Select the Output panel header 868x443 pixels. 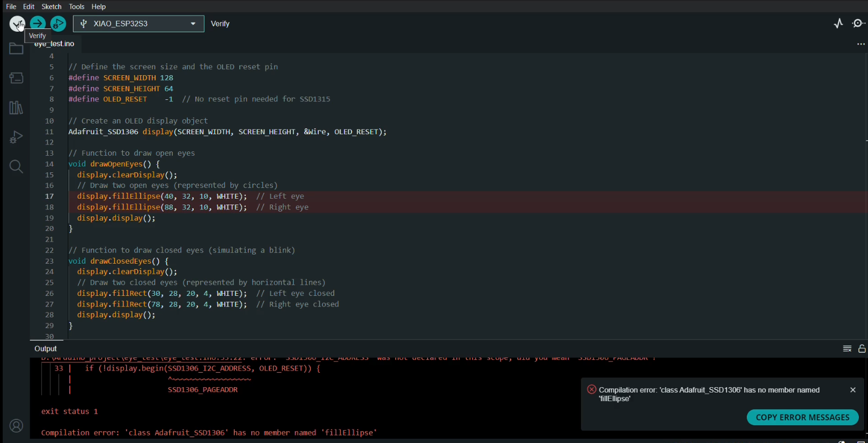46,349
